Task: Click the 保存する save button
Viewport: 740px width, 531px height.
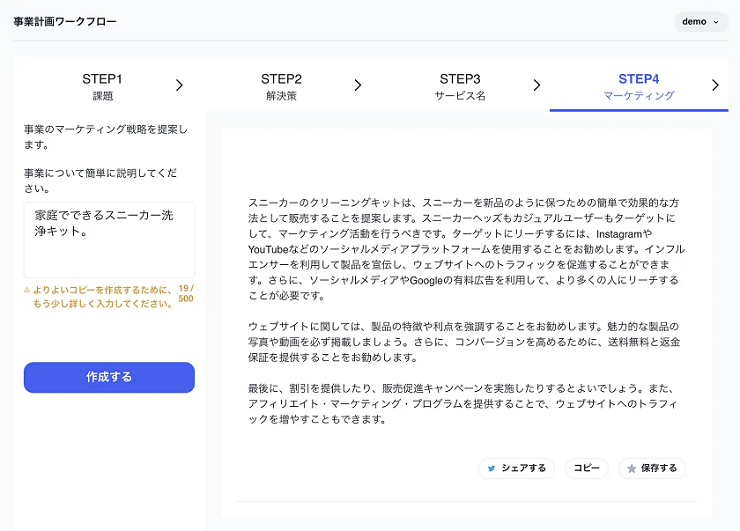Action: click(x=652, y=468)
